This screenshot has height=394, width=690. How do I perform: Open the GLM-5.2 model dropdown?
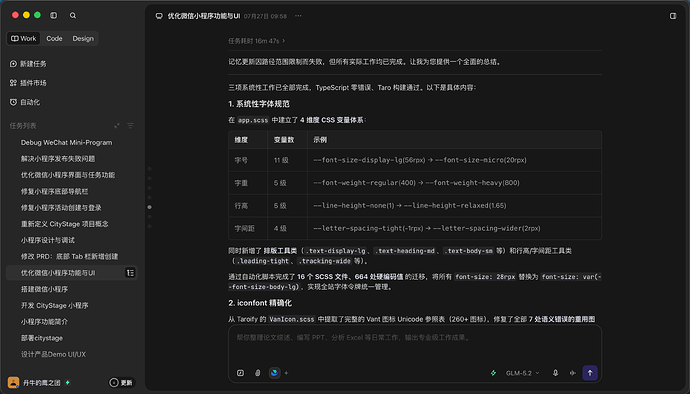(522, 373)
